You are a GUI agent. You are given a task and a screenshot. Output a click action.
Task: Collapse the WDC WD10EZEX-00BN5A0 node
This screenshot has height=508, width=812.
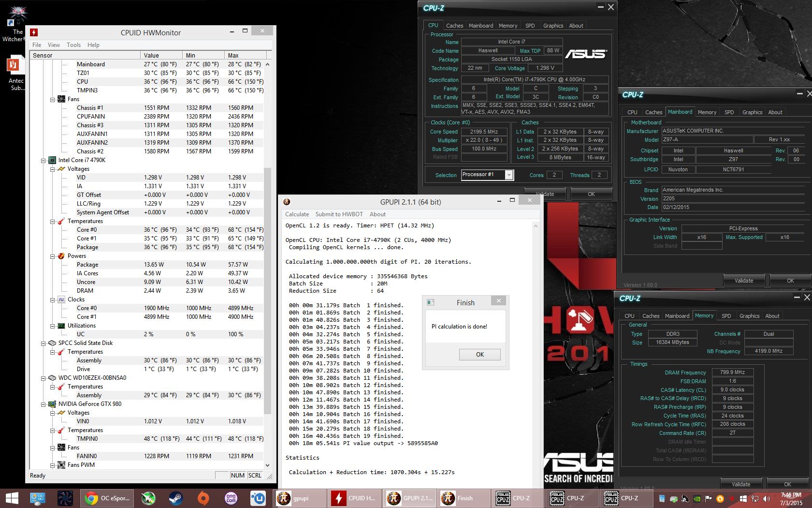pyautogui.click(x=43, y=378)
